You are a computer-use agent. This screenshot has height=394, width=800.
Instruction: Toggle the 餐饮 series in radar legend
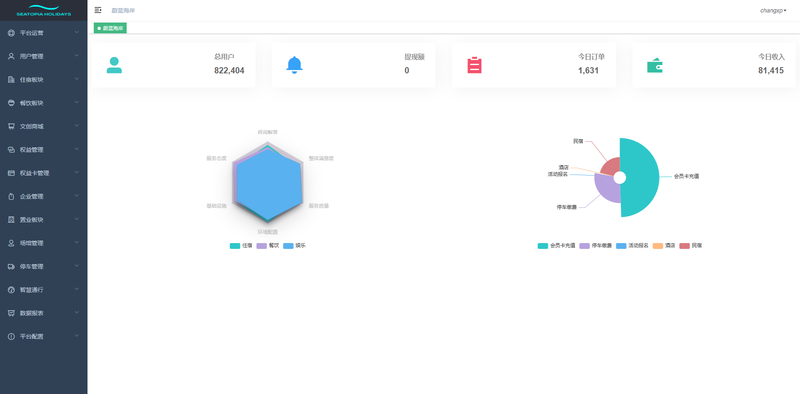tap(268, 245)
